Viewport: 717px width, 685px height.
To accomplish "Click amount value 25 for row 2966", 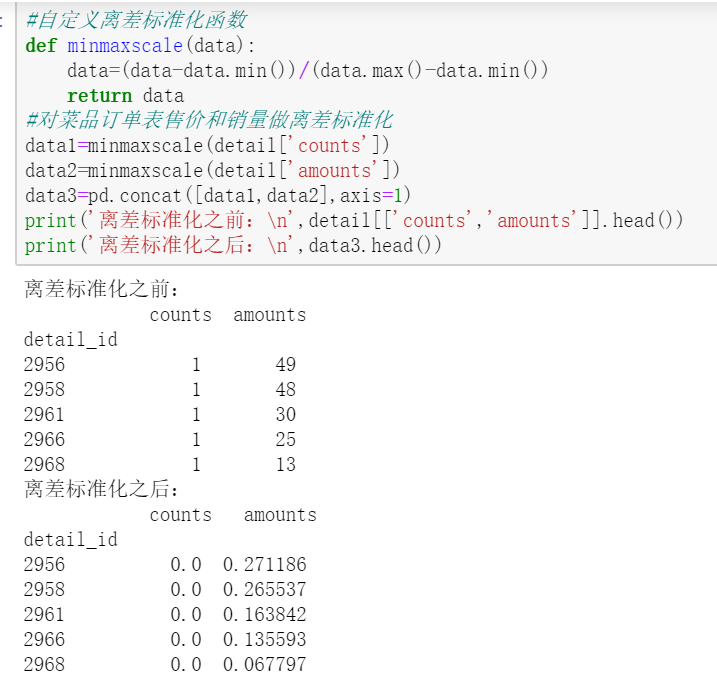I will pos(286,439).
